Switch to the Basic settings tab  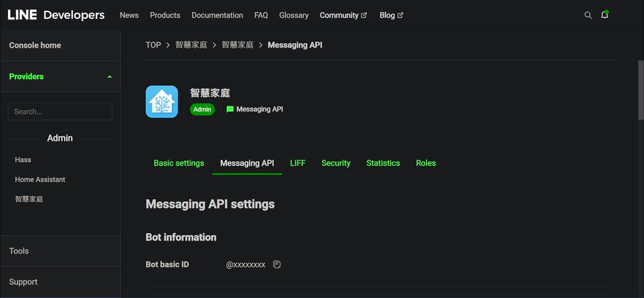tap(179, 163)
